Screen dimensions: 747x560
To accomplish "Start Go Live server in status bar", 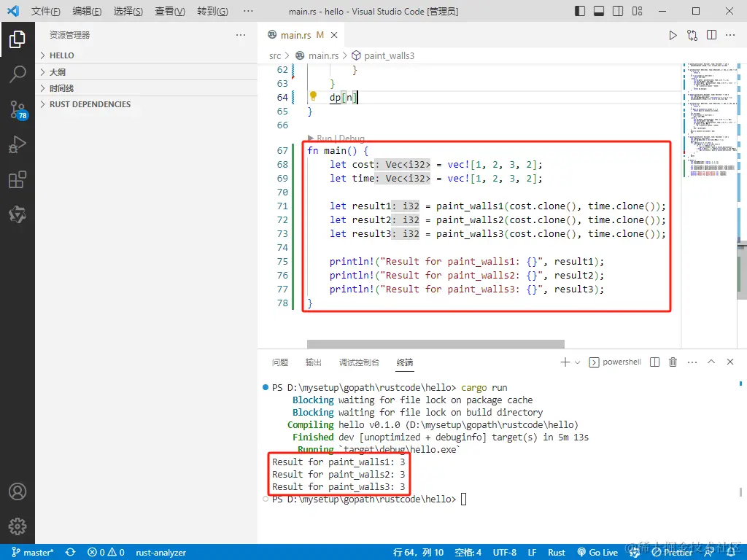I will [x=597, y=553].
